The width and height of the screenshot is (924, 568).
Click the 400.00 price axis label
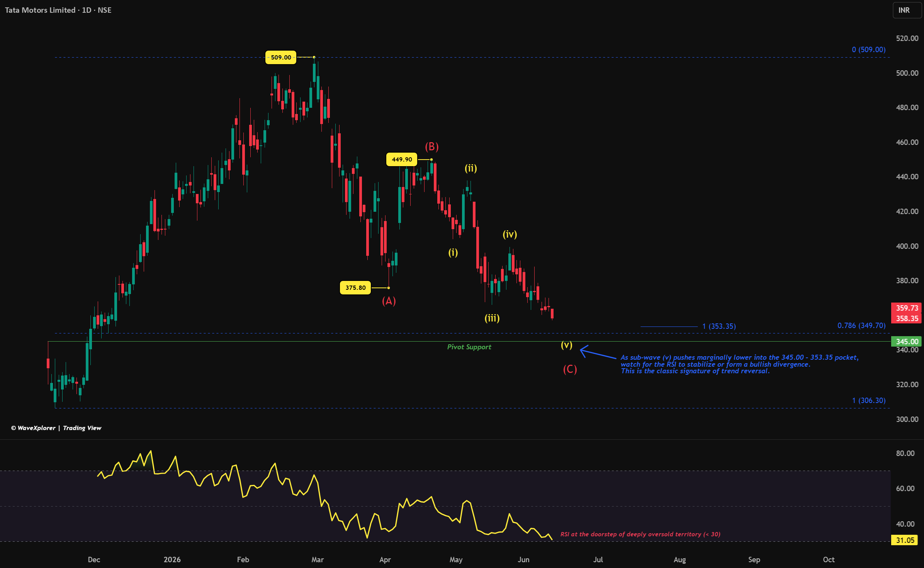point(907,246)
